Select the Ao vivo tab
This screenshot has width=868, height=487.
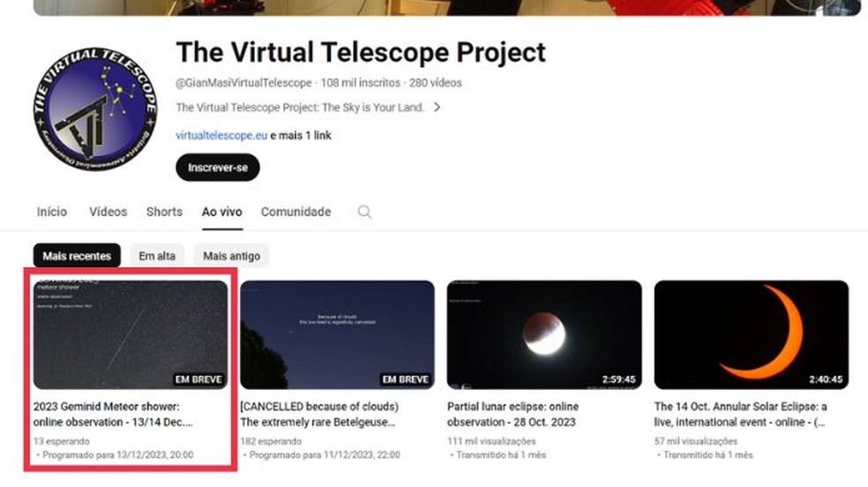pyautogui.click(x=222, y=212)
